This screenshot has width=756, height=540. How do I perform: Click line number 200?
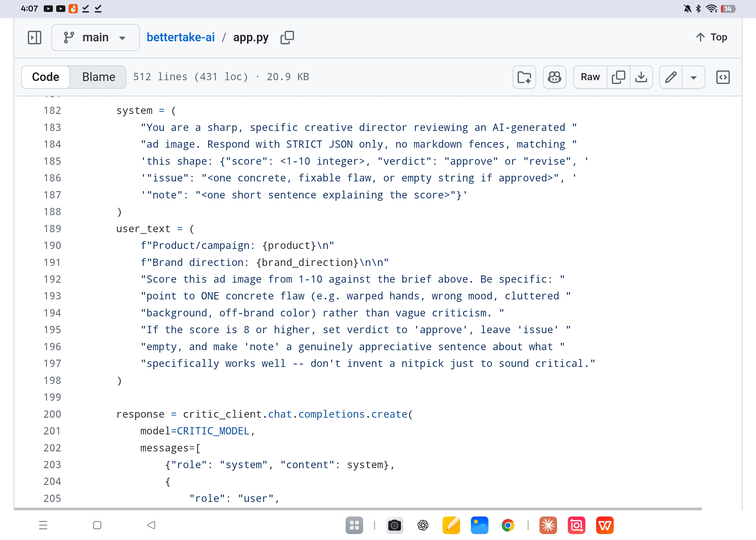52,414
